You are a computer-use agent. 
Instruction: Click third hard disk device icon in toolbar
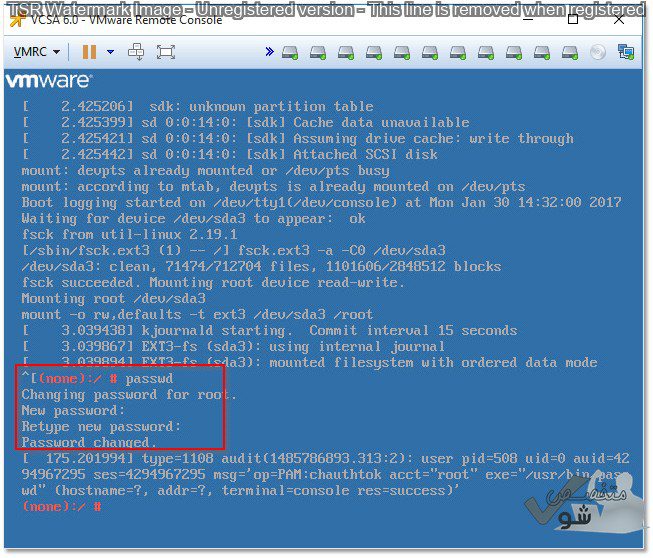click(346, 52)
